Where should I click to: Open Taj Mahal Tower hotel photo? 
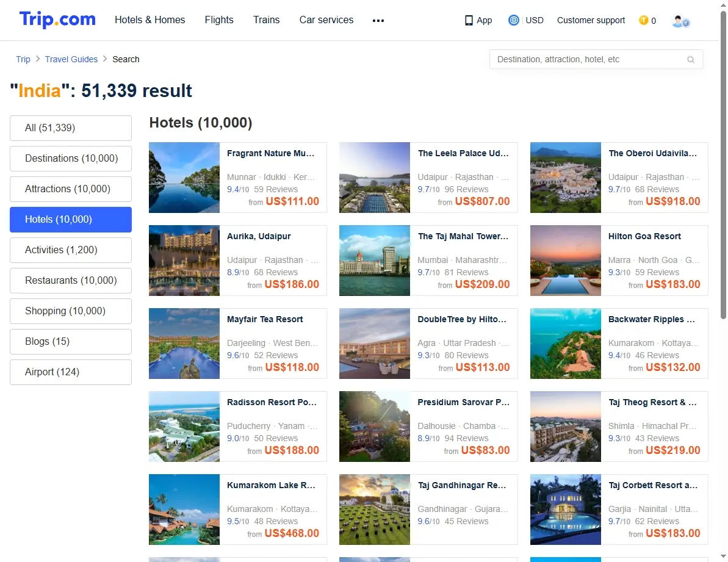pyautogui.click(x=375, y=261)
